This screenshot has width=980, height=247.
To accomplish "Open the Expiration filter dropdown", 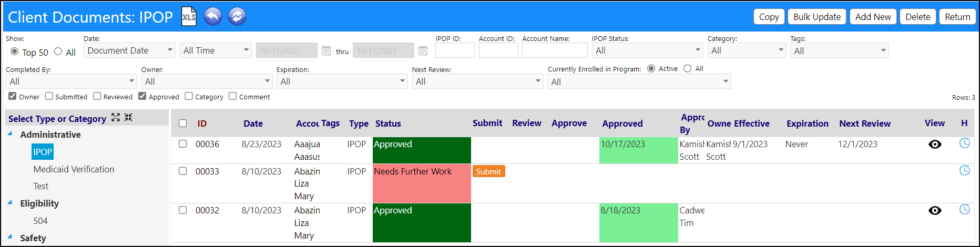I will pos(342,81).
